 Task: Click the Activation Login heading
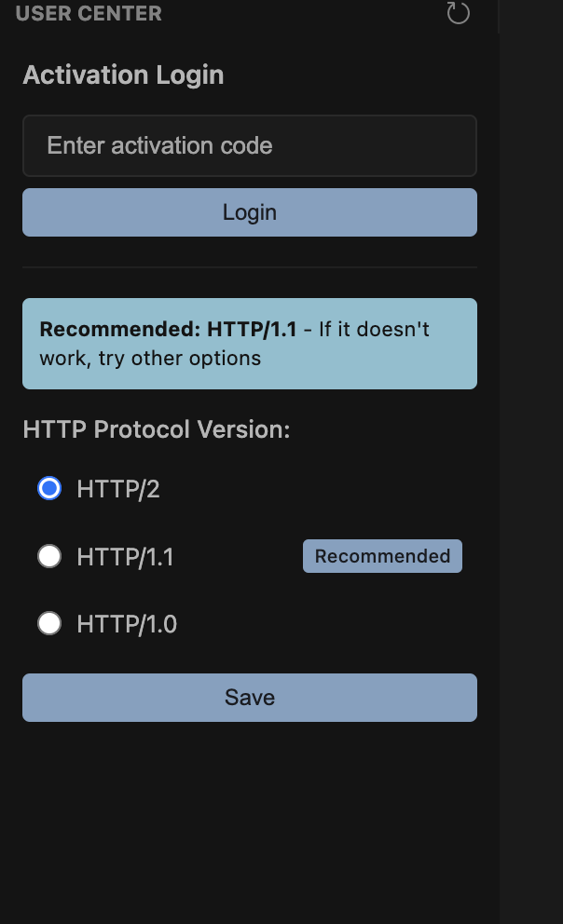point(123,75)
